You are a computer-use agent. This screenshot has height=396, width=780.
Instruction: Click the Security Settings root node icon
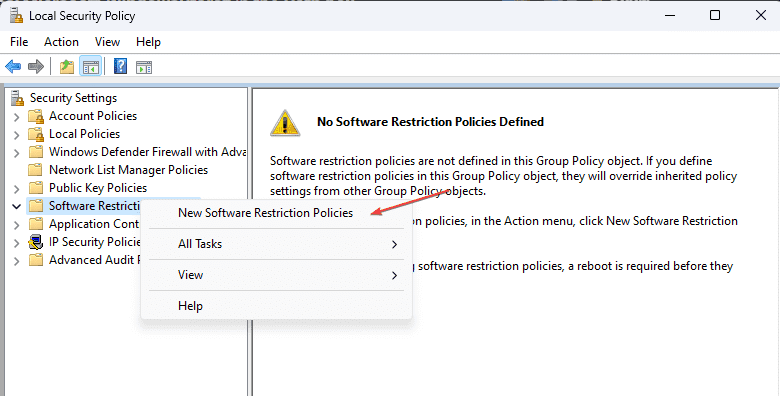(17, 98)
